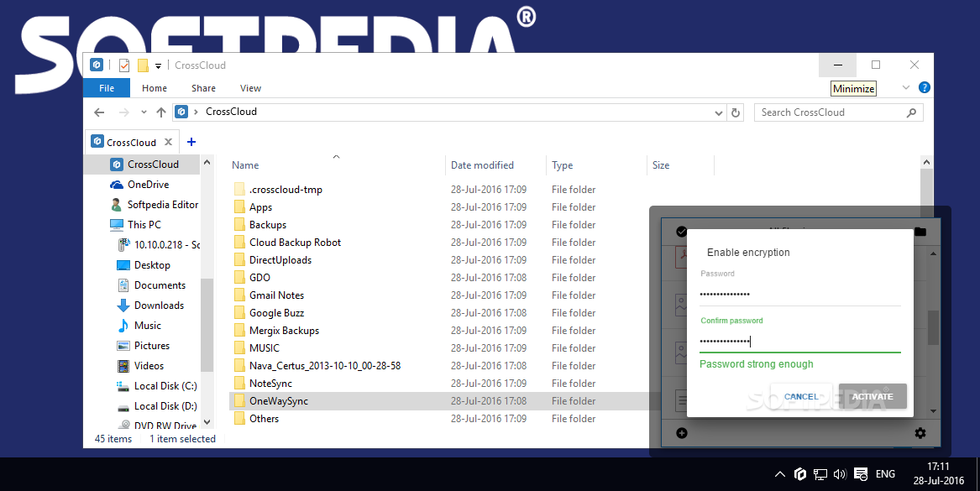980x491 pixels.
Task: Open Music in the navigation pane
Action: tap(148, 326)
